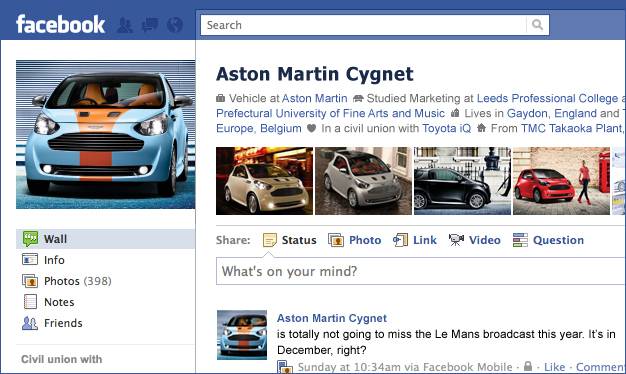
Task: Click the Photos sidebar icon
Action: tap(30, 281)
